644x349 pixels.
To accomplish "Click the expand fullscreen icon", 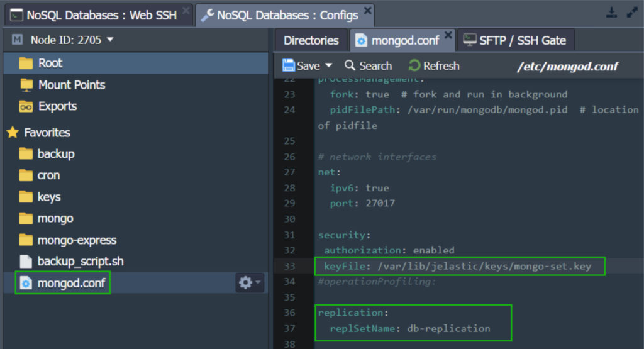I will 631,13.
